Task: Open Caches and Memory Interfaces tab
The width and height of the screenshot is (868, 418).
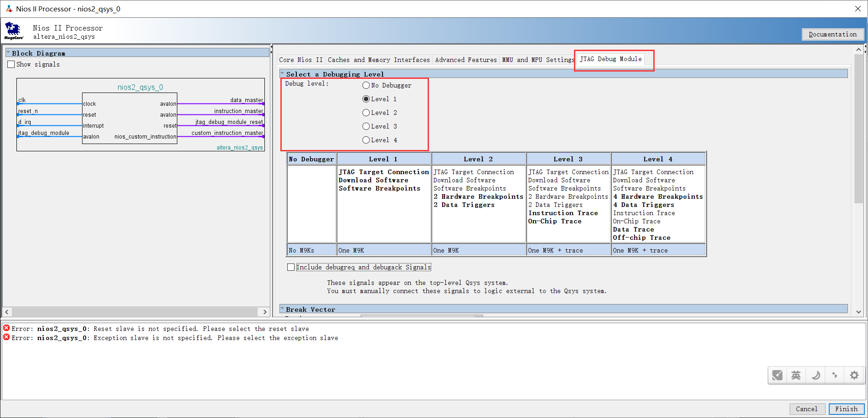Action: pos(379,60)
